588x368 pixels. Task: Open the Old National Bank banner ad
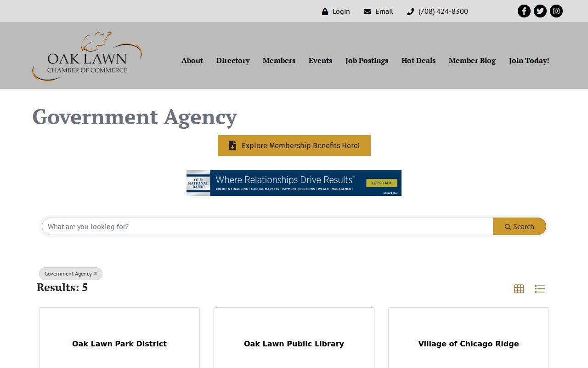pyautogui.click(x=294, y=183)
